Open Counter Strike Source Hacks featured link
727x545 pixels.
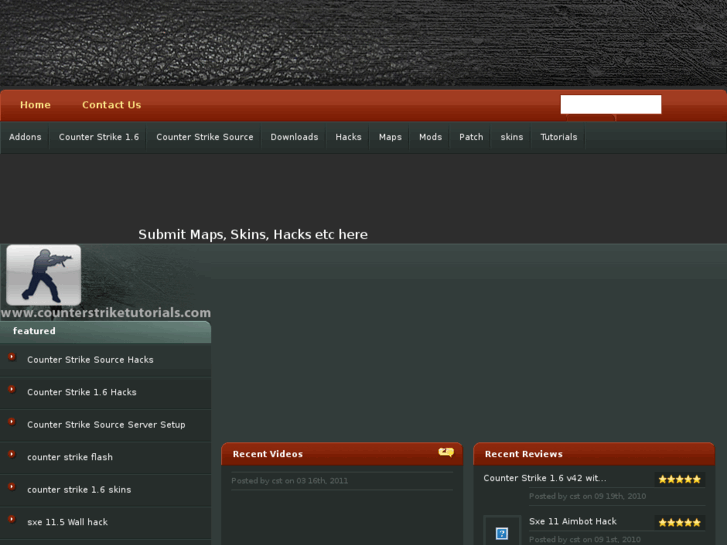90,359
